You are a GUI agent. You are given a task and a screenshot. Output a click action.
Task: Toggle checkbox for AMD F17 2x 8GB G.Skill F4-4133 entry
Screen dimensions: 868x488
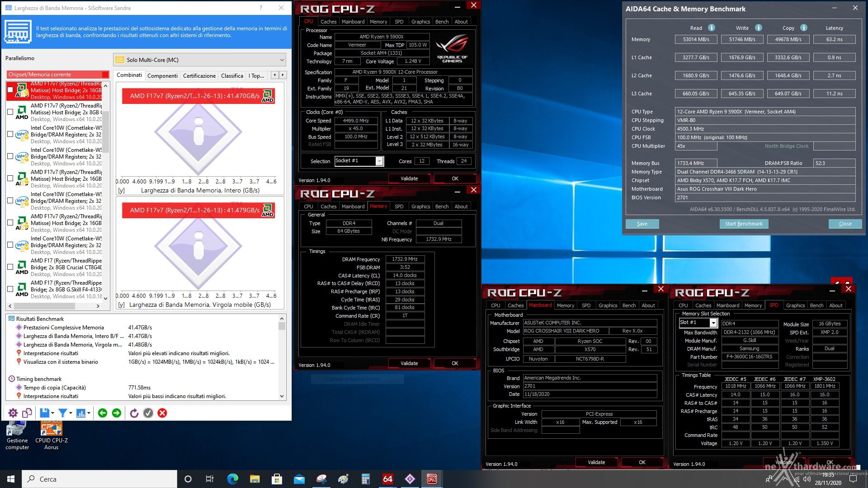click(x=10, y=289)
